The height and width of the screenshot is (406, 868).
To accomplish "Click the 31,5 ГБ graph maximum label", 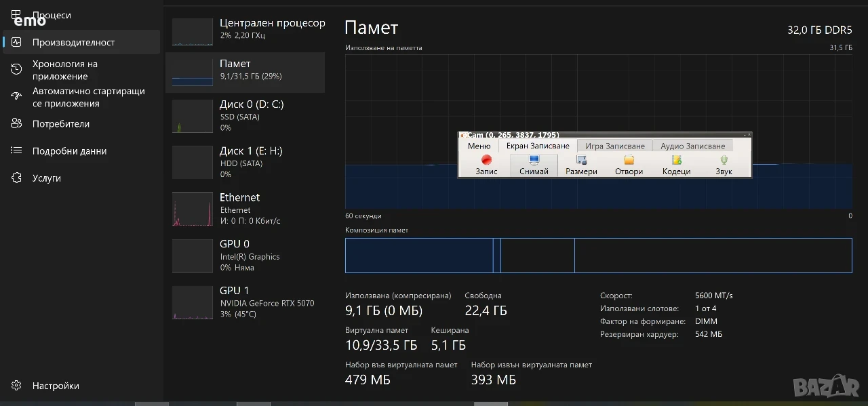I will (x=841, y=48).
